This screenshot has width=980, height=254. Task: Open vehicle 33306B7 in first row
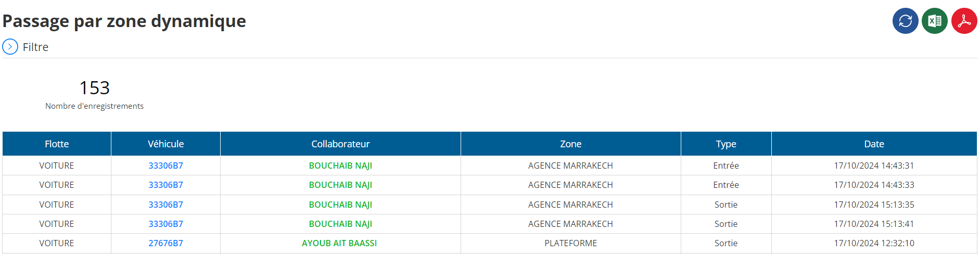[x=166, y=166]
